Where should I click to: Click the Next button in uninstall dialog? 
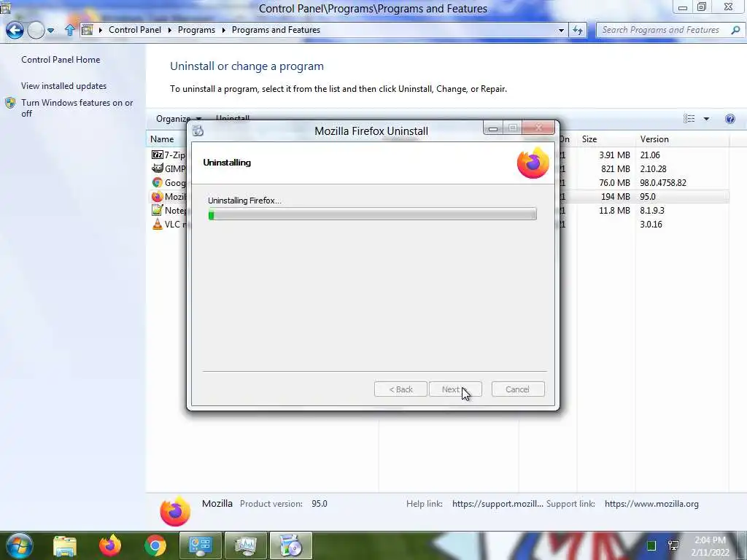(455, 389)
